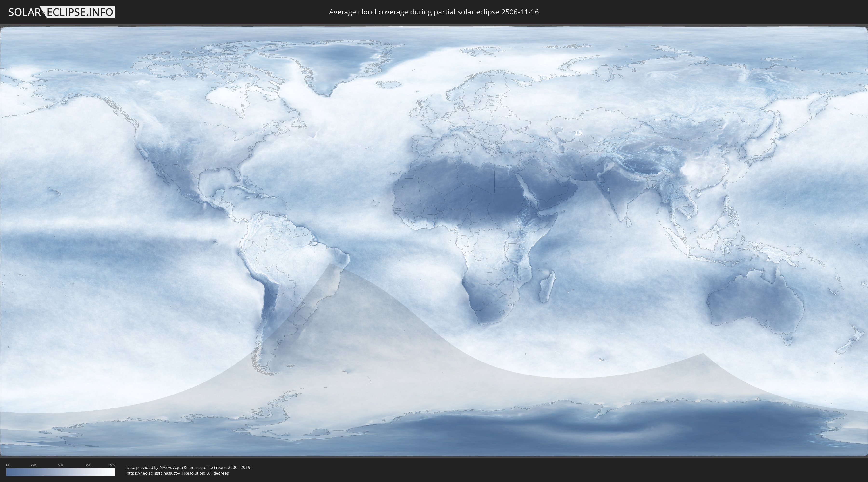The height and width of the screenshot is (482, 868).
Task: Click the NASA Aqua & Terra data credit
Action: tap(189, 467)
